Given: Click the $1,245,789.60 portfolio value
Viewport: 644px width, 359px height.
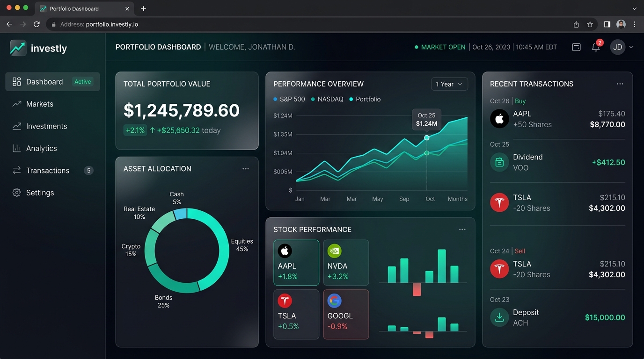Looking at the screenshot, I should tap(182, 110).
